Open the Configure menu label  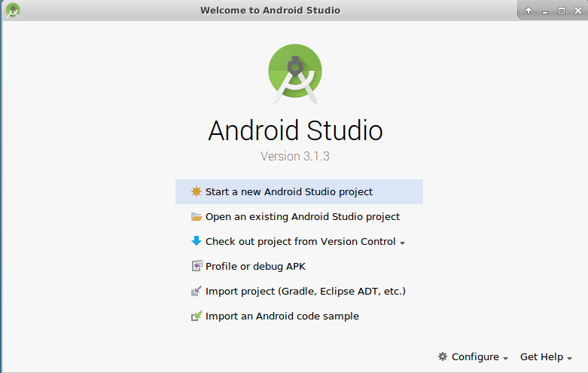coord(475,357)
